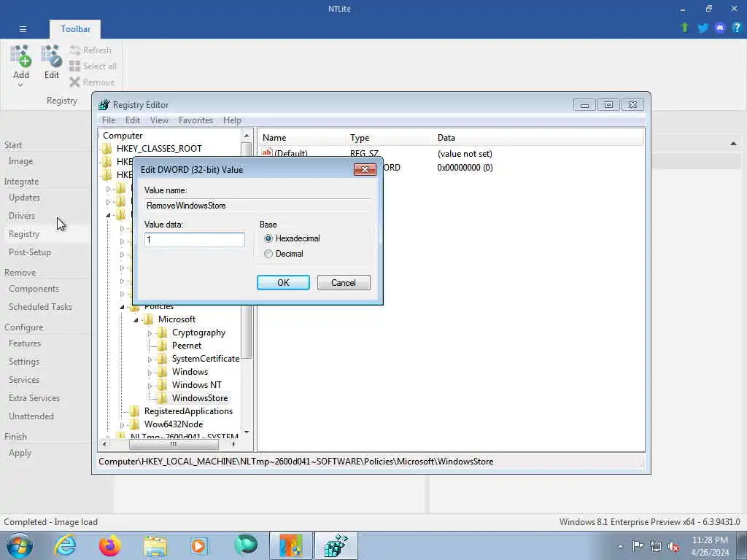The width and height of the screenshot is (747, 560).
Task: Open the Windows Start button
Action: [19, 545]
